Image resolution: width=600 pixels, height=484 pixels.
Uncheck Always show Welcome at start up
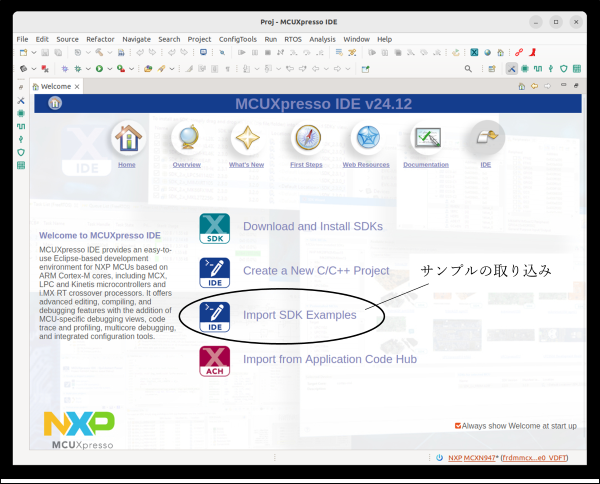click(458, 425)
